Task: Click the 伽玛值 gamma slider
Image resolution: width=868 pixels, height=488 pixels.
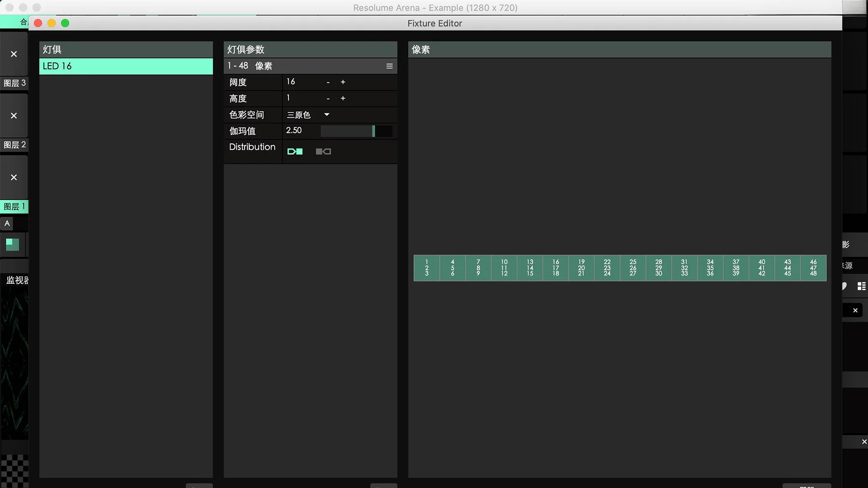Action: [356, 131]
